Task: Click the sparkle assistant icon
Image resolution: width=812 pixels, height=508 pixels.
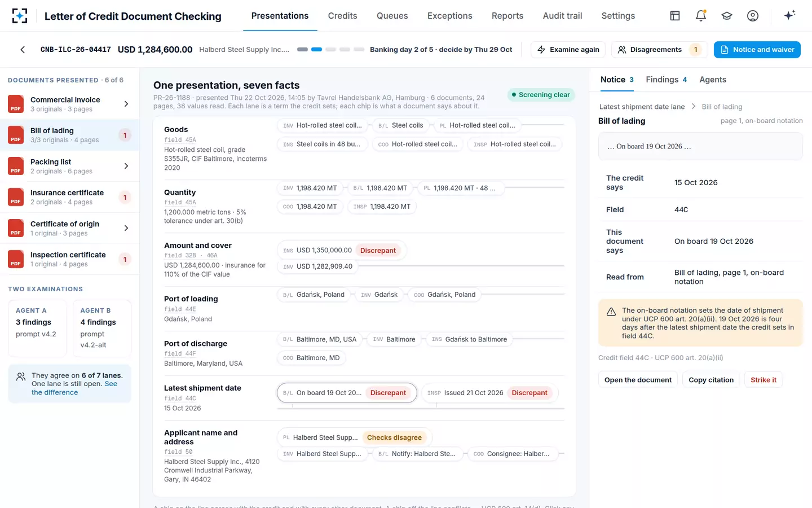Action: point(789,15)
